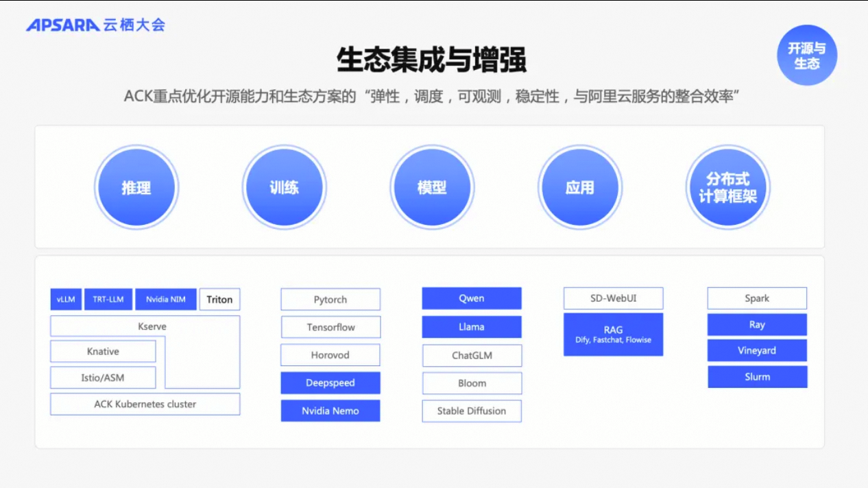
Task: Enable the Triton option
Action: coord(219,299)
